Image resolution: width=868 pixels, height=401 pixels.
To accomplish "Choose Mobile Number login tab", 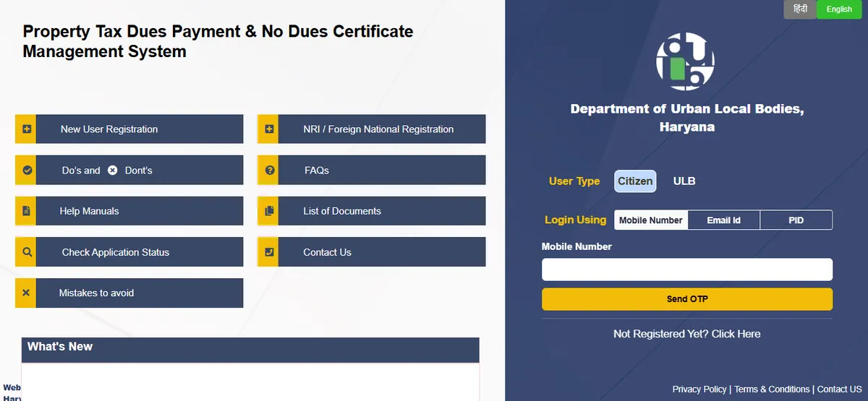I will (650, 220).
